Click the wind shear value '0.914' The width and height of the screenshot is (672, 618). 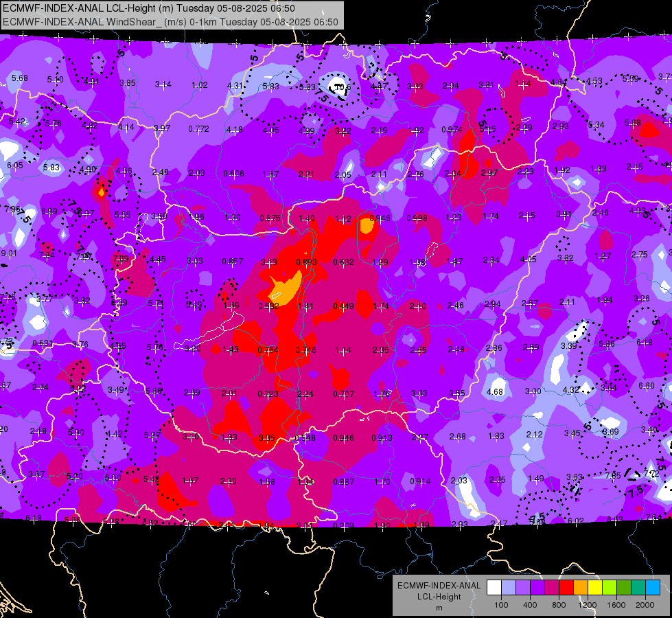pos(420,481)
